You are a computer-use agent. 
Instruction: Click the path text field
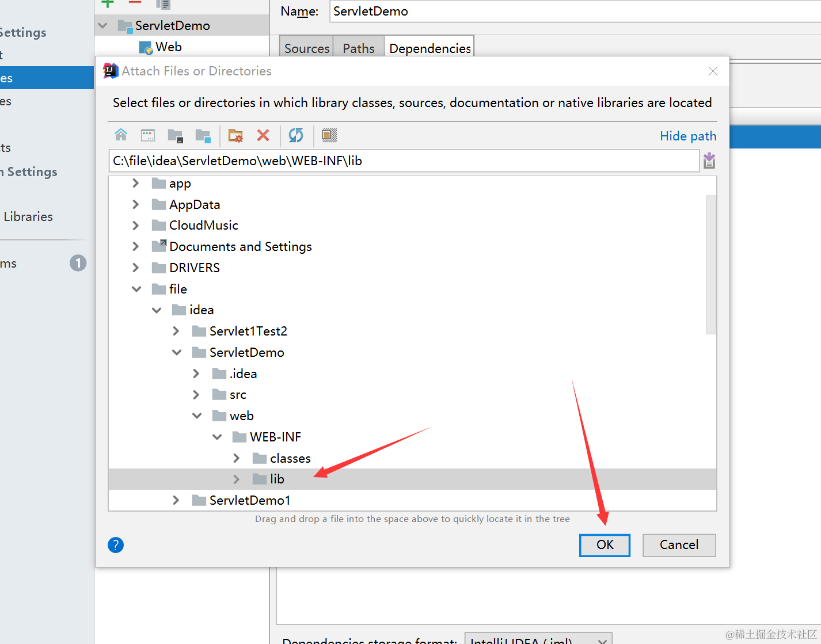click(x=404, y=161)
